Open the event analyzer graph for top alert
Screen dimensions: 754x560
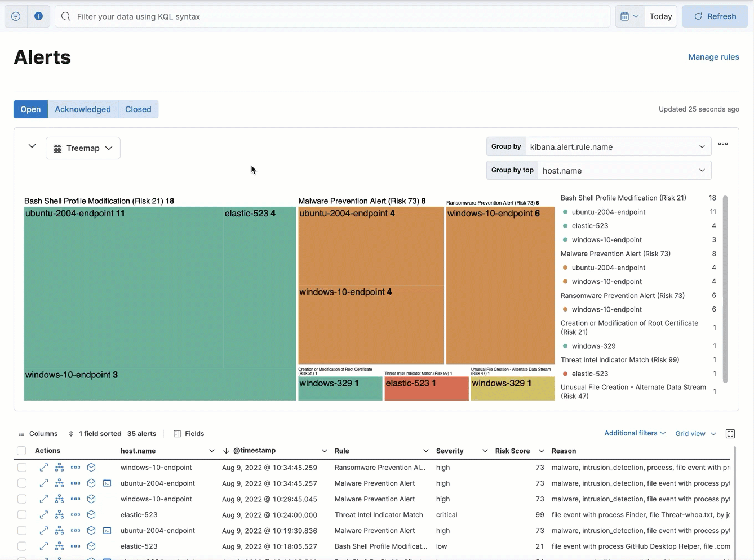click(x=59, y=467)
